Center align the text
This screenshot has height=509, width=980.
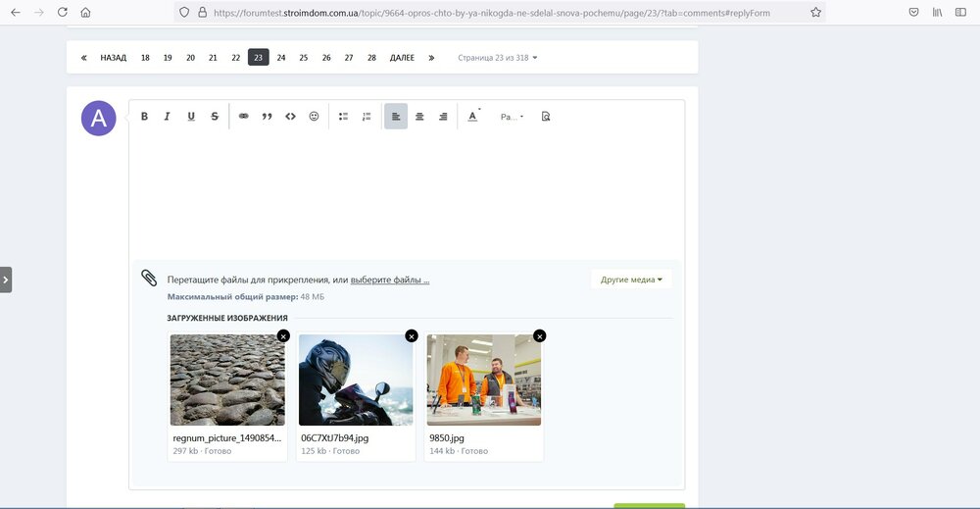[419, 117]
